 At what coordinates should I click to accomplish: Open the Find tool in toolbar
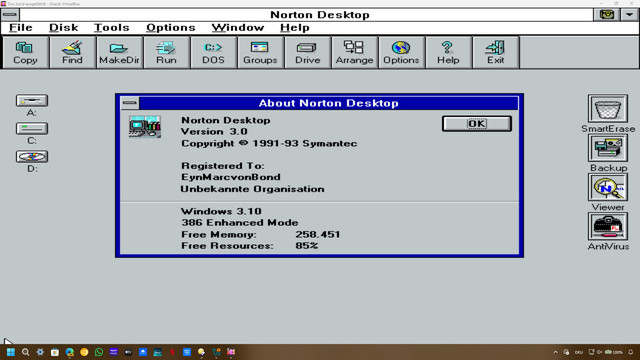(x=72, y=52)
